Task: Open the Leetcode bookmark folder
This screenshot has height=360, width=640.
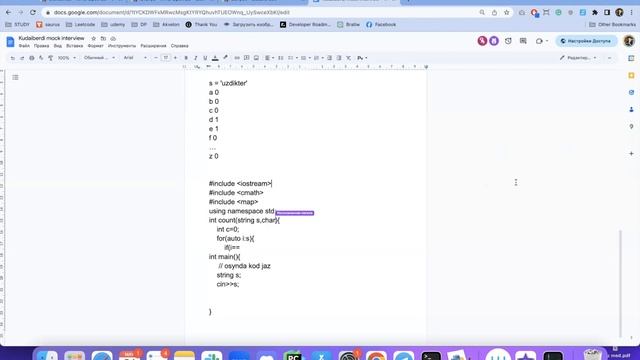Action: coord(80,24)
